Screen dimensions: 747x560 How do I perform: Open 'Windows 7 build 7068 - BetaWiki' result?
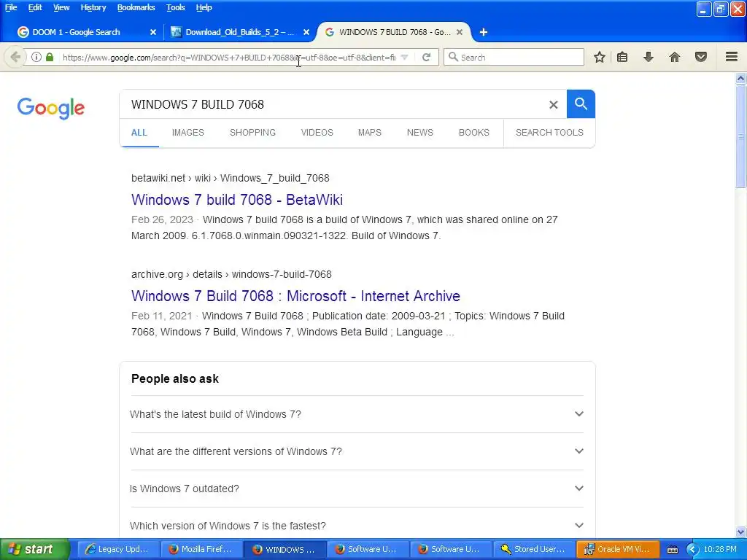click(x=237, y=200)
